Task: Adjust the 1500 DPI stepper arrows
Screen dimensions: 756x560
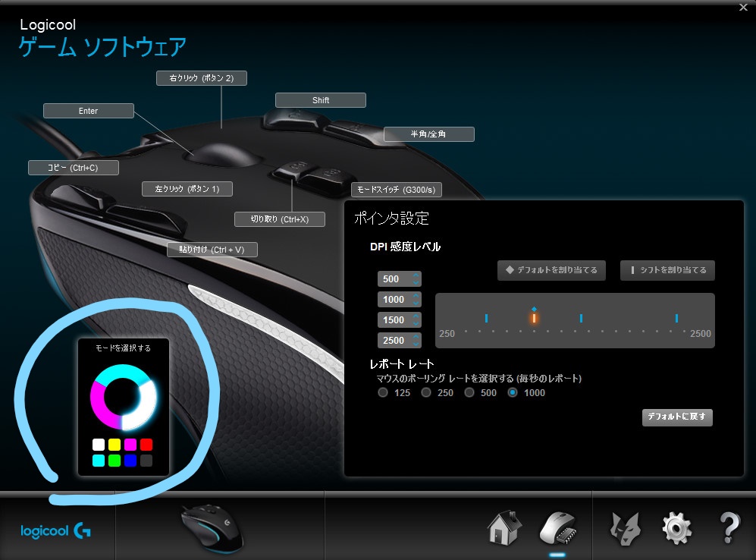Action: [x=416, y=319]
